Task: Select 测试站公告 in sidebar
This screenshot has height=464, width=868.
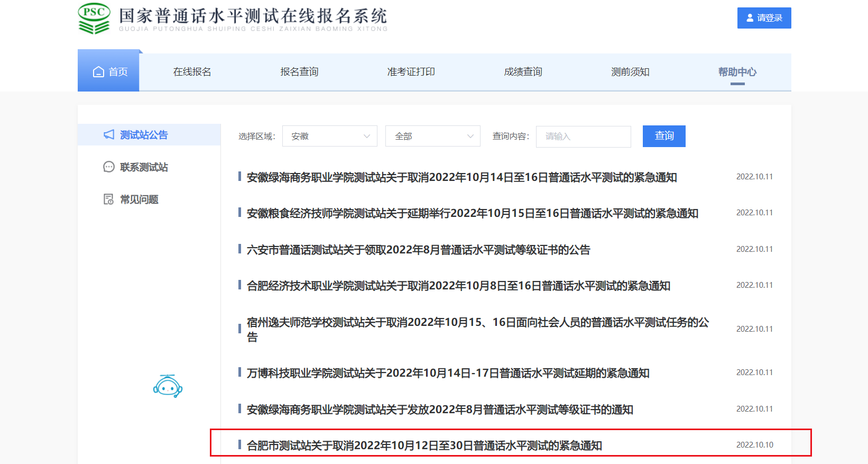Action: 149,135
